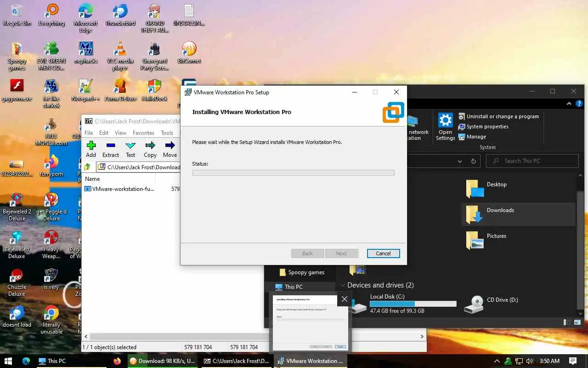Image resolution: width=588 pixels, height=368 pixels.
Task: Click the Search This PC field
Action: (532, 161)
